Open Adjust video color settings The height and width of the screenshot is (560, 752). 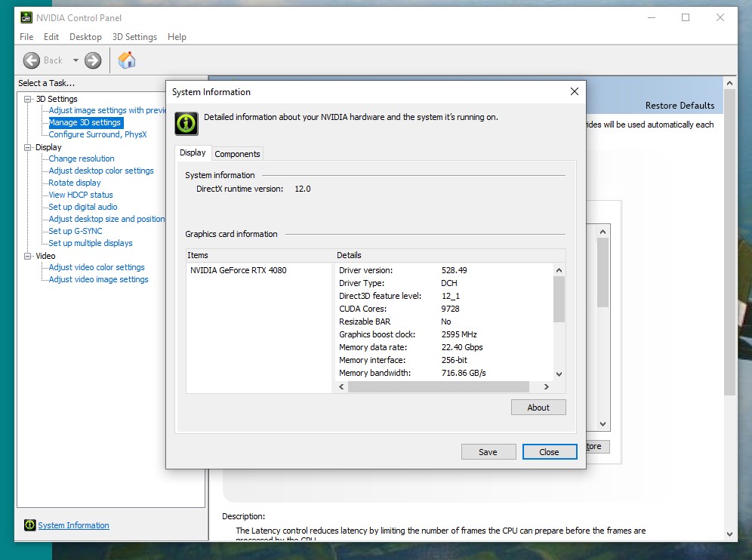[x=97, y=267]
